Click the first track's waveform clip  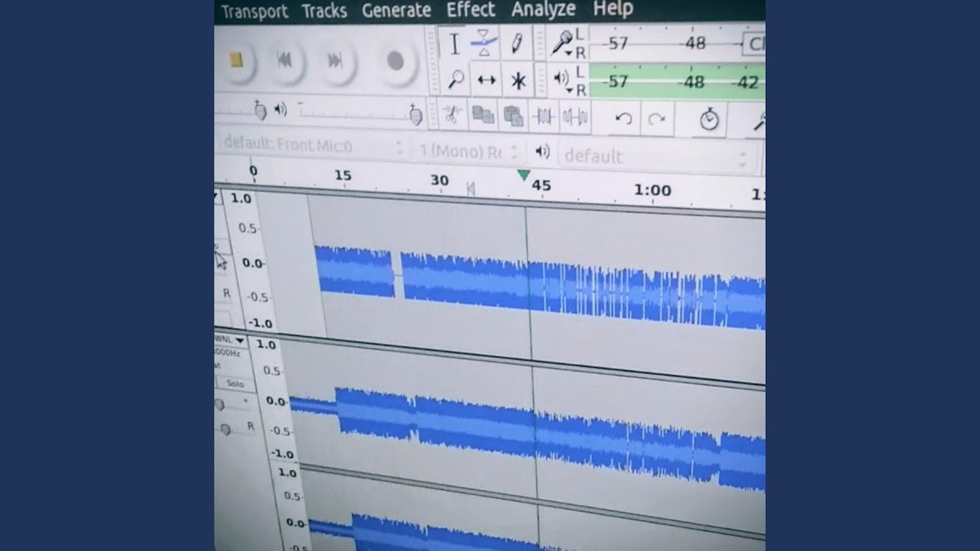(x=540, y=286)
